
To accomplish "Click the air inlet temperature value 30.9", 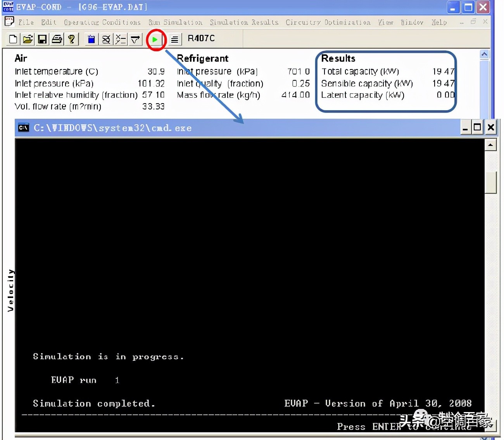I will click(156, 71).
